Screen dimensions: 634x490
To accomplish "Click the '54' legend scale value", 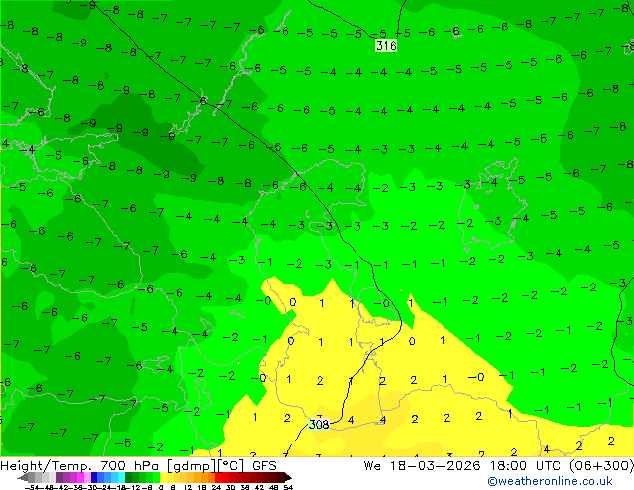I will point(288,487).
